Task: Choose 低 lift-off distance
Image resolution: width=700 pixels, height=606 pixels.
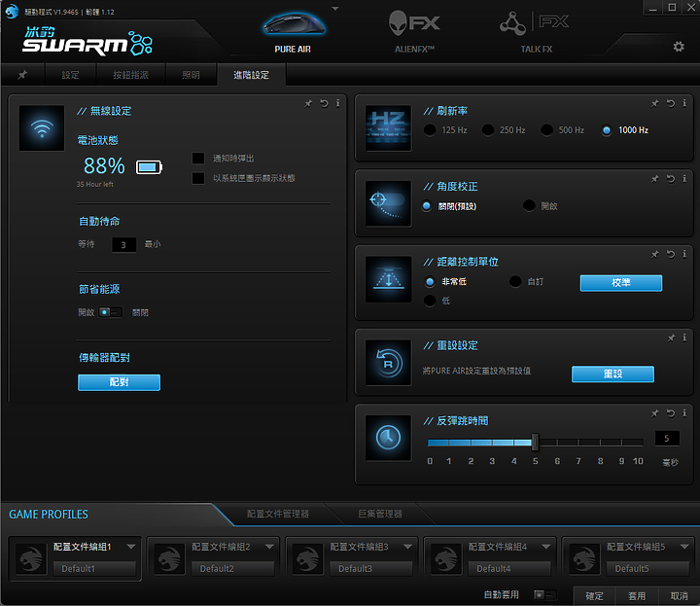Action: pyautogui.click(x=430, y=301)
